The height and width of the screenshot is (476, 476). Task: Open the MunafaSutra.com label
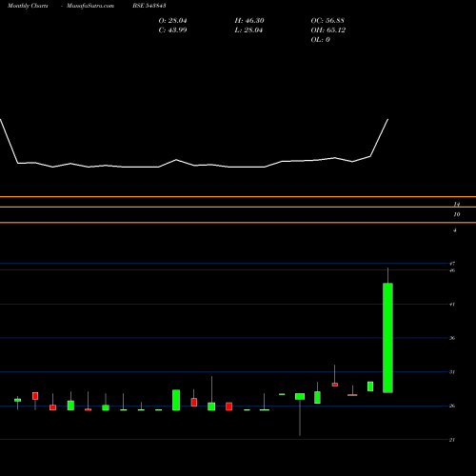point(90,6)
